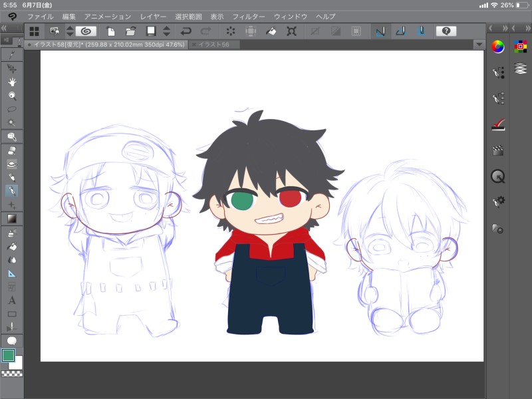Viewport: 532px width, 399px height.
Task: Select the Auto select magic wand tool
Action: [x=12, y=122]
